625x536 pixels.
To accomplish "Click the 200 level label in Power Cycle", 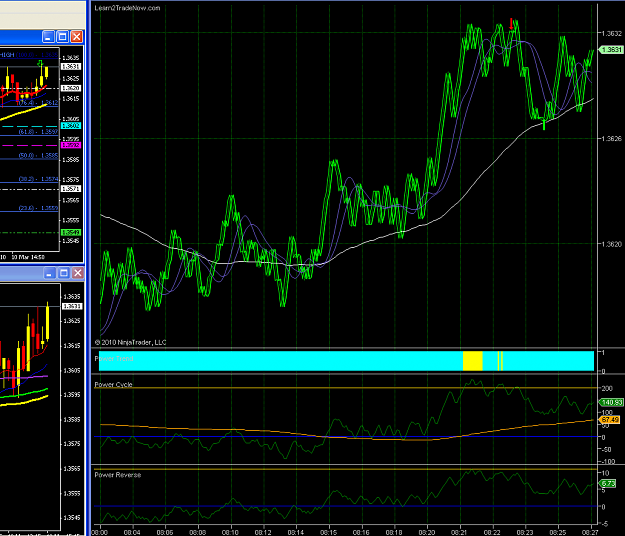I will [607, 389].
